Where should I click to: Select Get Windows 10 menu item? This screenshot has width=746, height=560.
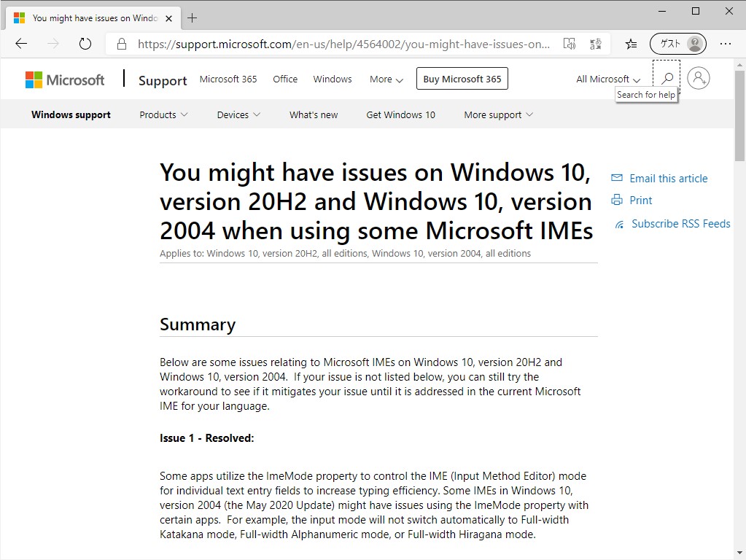(x=400, y=114)
